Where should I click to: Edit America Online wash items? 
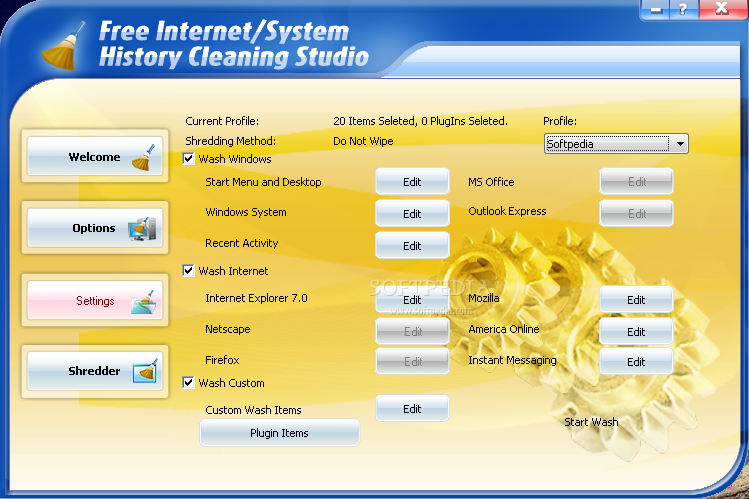pyautogui.click(x=636, y=331)
